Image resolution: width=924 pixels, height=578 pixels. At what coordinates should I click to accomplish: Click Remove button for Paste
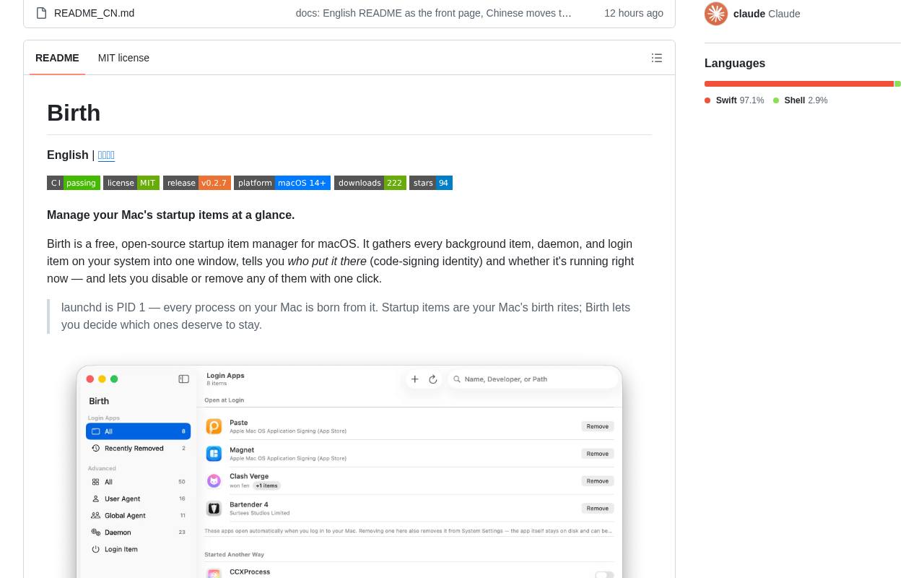coord(598,426)
